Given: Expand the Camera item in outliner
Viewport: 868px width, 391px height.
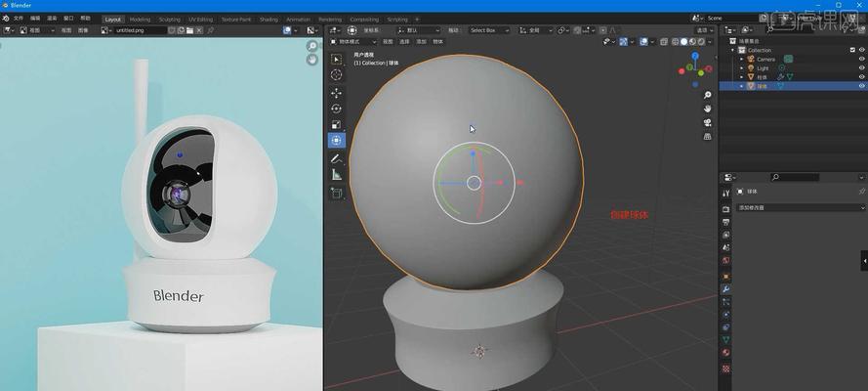Looking at the screenshot, I should click(x=742, y=59).
